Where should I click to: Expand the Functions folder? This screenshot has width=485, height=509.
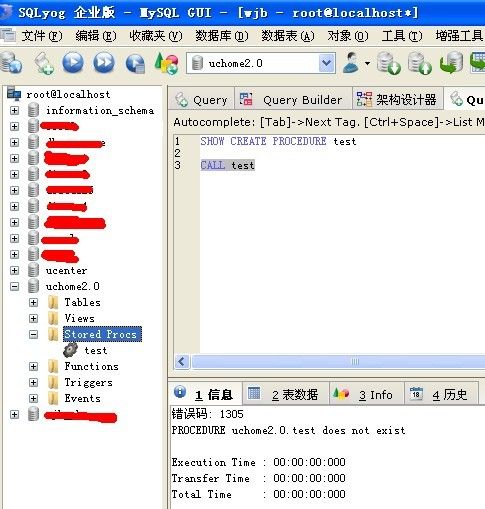point(33,366)
